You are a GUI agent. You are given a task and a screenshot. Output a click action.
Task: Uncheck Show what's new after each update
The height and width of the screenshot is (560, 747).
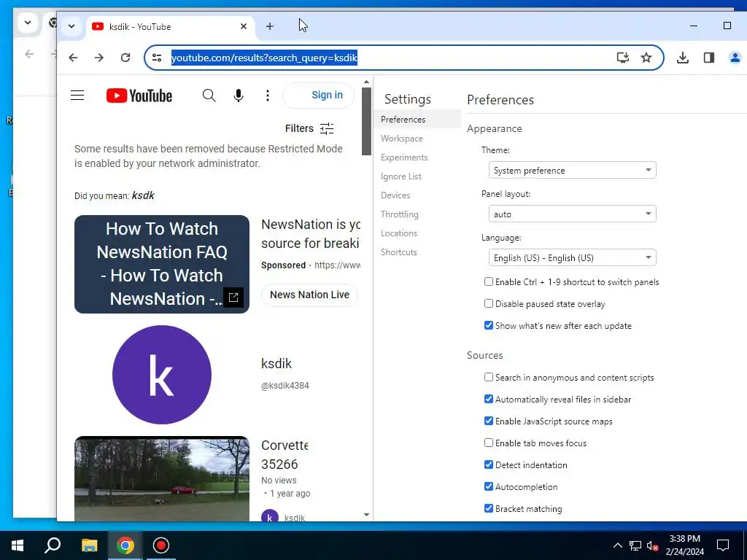[488, 325]
